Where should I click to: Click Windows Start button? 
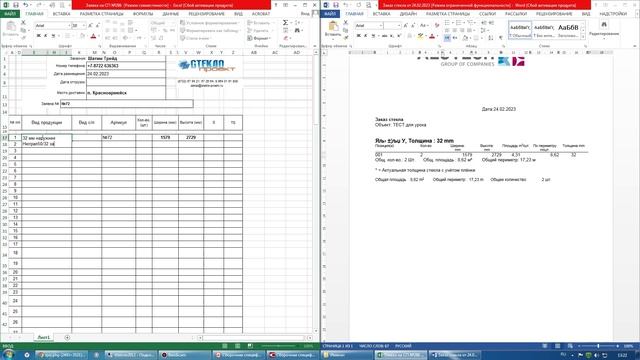coord(8,355)
